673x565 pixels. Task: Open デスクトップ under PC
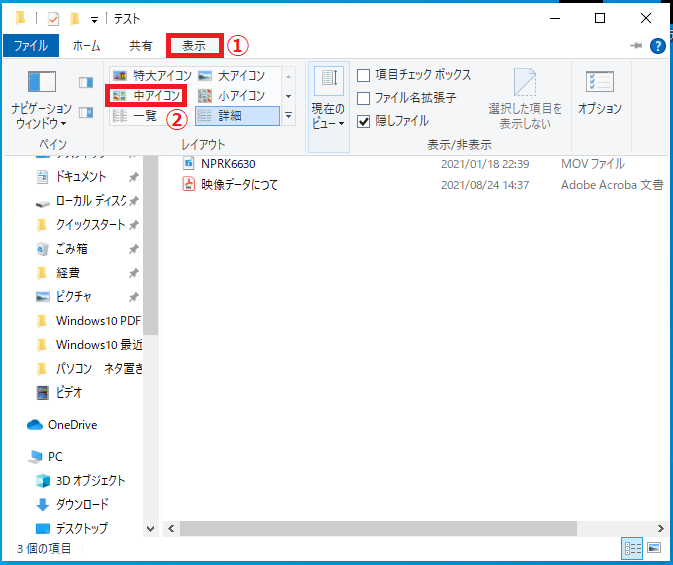tap(82, 528)
